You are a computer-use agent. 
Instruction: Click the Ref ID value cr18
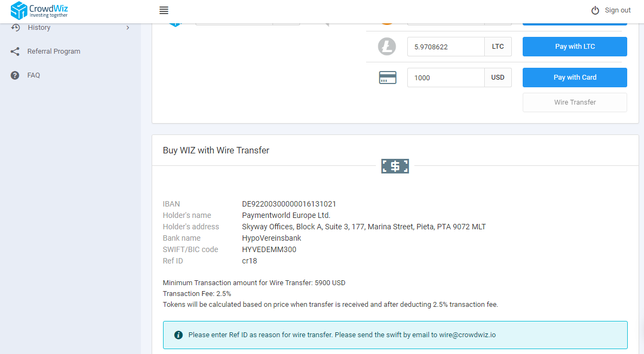pos(249,261)
